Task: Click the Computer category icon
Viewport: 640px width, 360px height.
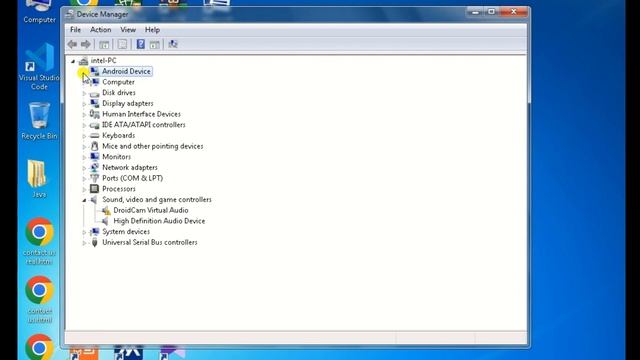Action: [95, 82]
